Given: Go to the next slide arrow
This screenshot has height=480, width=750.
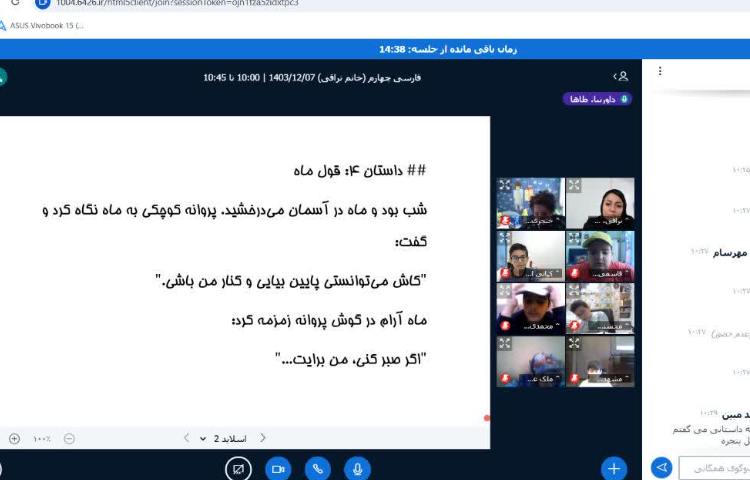Looking at the screenshot, I should coord(187,438).
